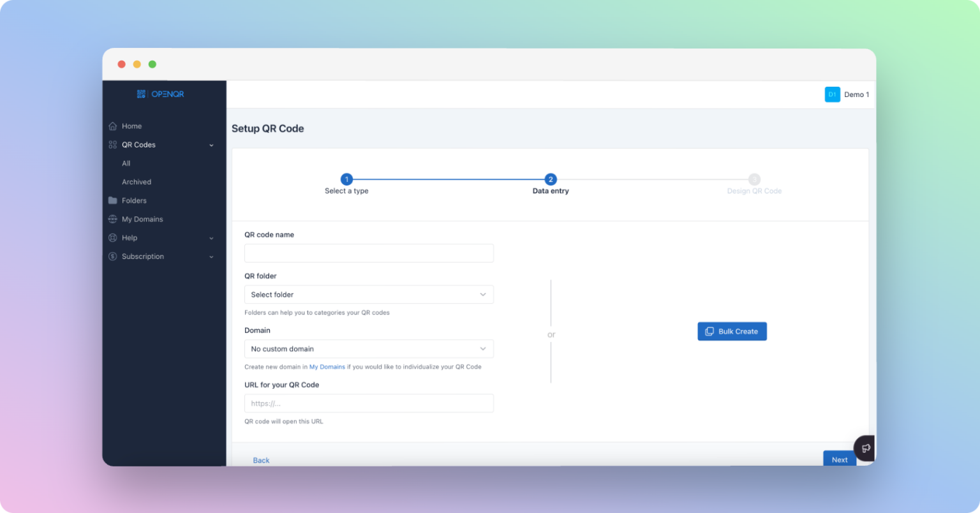
Task: Click the Back link
Action: pyautogui.click(x=261, y=460)
